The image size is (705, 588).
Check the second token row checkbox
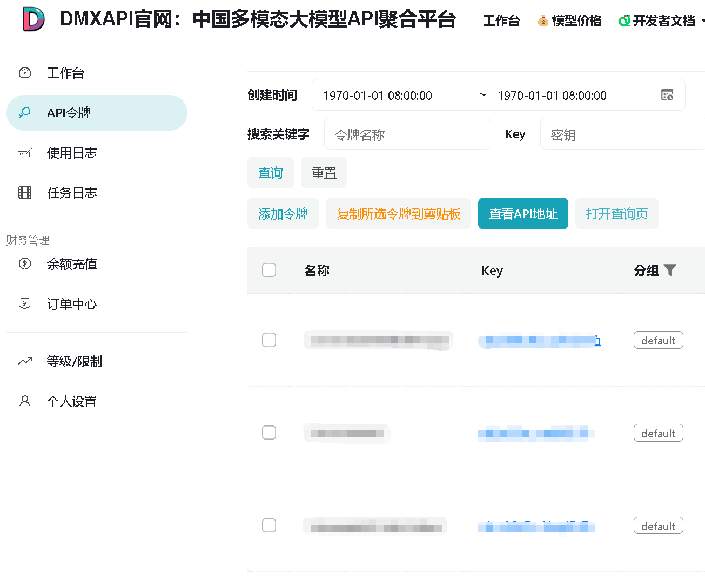click(269, 432)
